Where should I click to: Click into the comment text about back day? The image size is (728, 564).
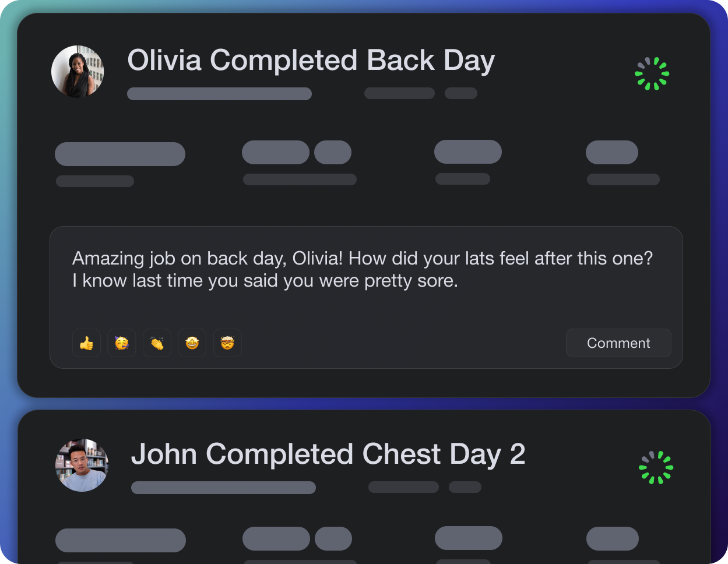pyautogui.click(x=362, y=269)
